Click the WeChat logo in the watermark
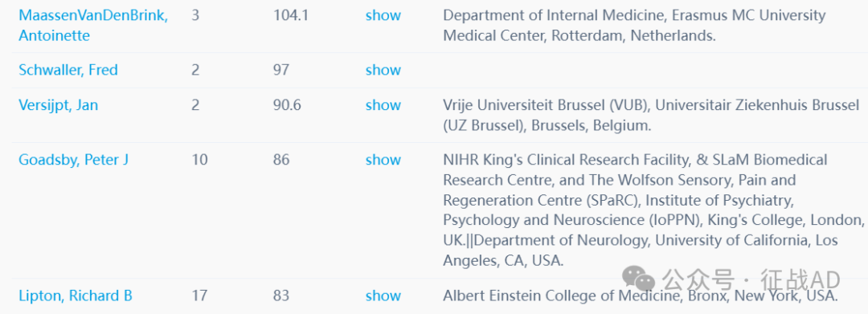This screenshot has height=314, width=868. pyautogui.click(x=638, y=279)
